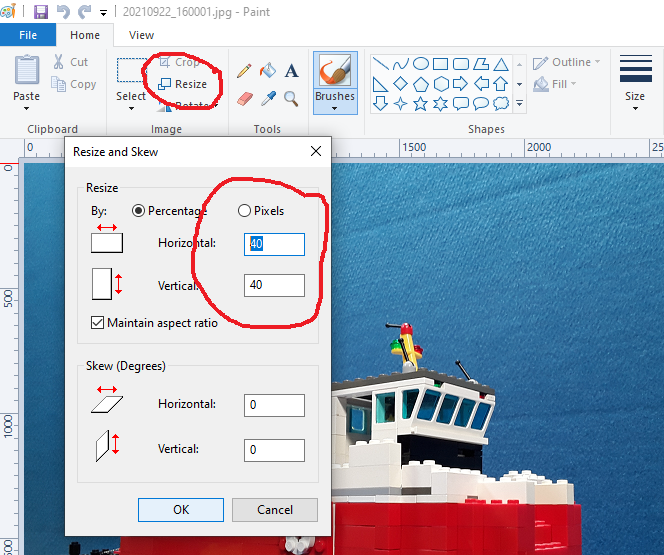Select the Pencil tool

click(x=243, y=71)
